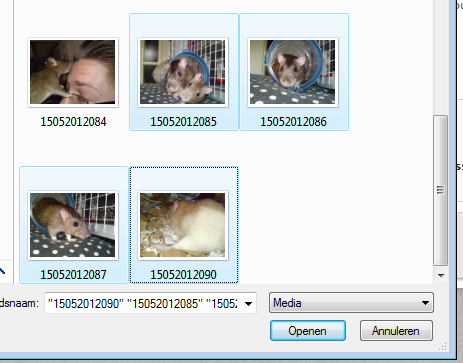Select thumbnail image of file 15052012087
463x363 pixels.
(73, 225)
